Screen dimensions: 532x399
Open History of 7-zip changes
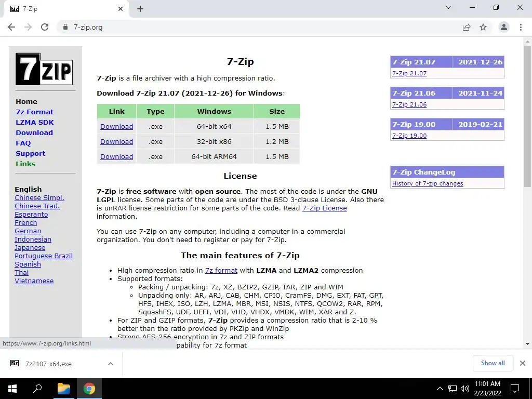point(428,183)
